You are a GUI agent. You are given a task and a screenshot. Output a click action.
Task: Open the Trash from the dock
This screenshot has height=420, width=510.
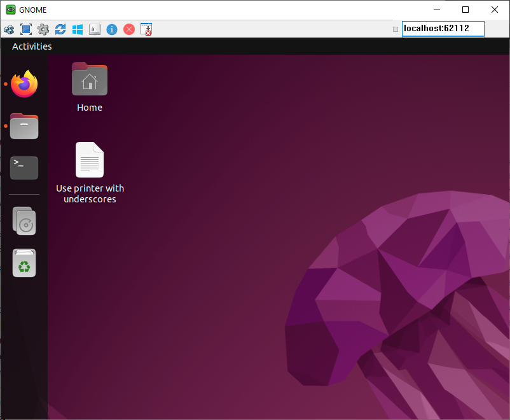24,263
